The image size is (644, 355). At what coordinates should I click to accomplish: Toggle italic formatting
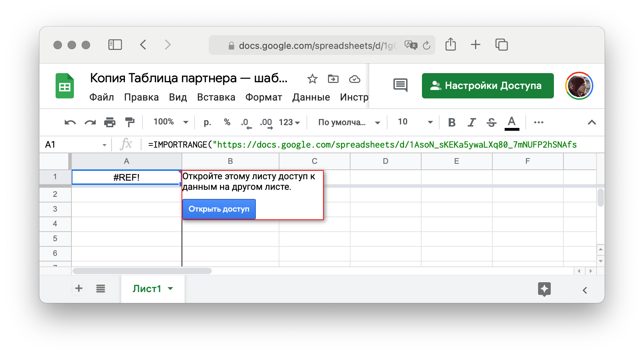(x=471, y=122)
